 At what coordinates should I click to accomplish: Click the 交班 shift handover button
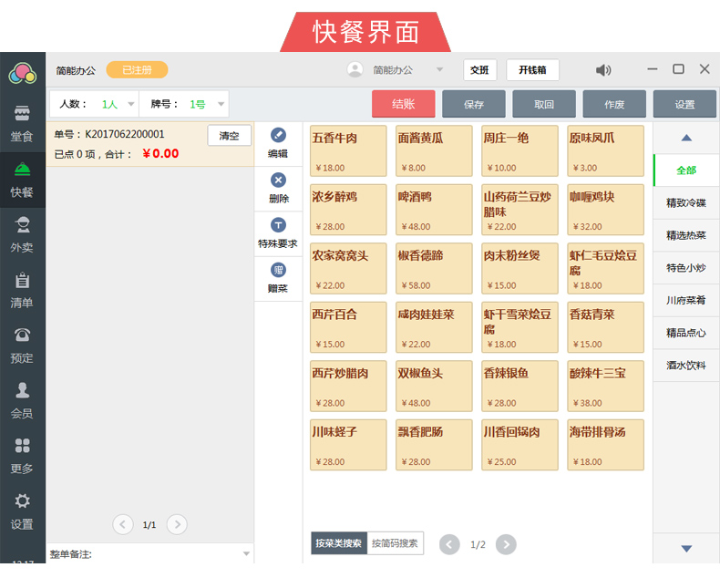point(479,70)
